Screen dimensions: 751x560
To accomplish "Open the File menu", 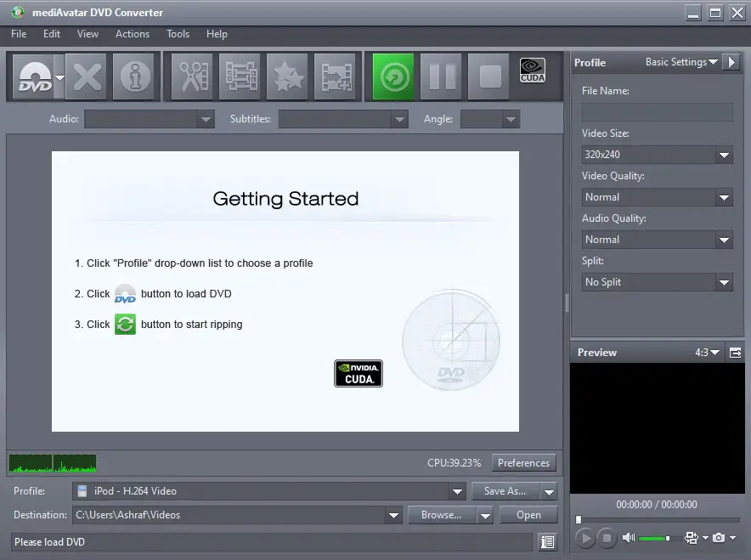I will 19,34.
